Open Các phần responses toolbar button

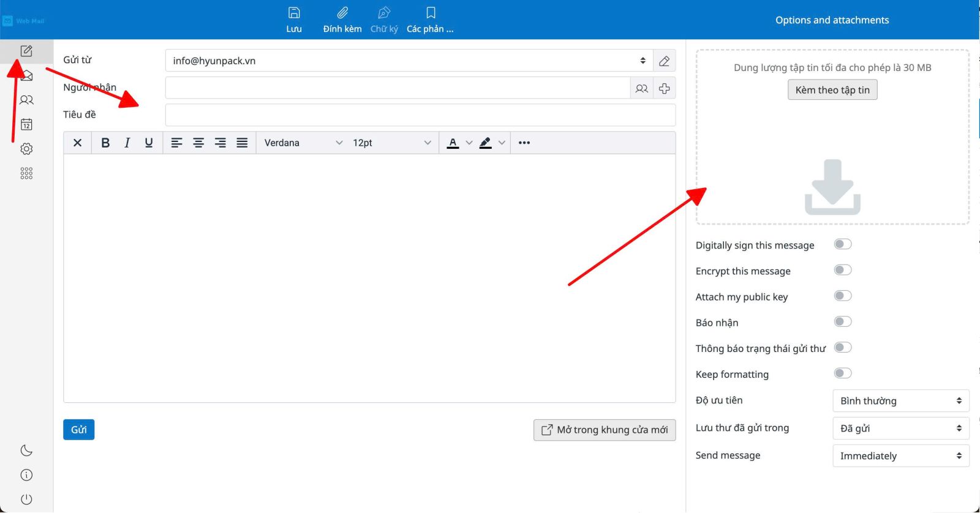[x=430, y=20]
